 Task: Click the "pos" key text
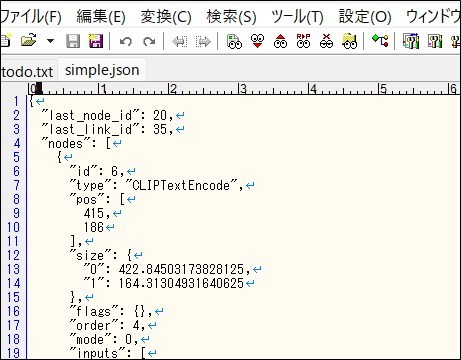pos(86,199)
